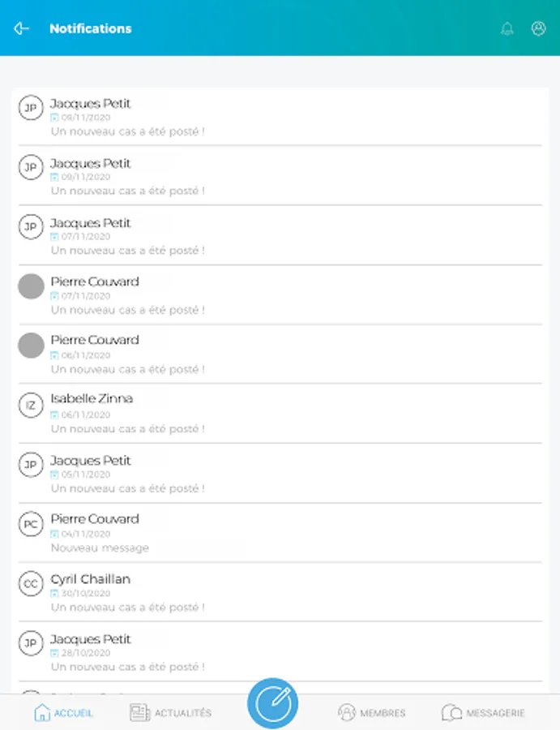This screenshot has height=730, width=560.
Task: Click the PC avatar next to Nouveau message
Action: [x=31, y=524]
